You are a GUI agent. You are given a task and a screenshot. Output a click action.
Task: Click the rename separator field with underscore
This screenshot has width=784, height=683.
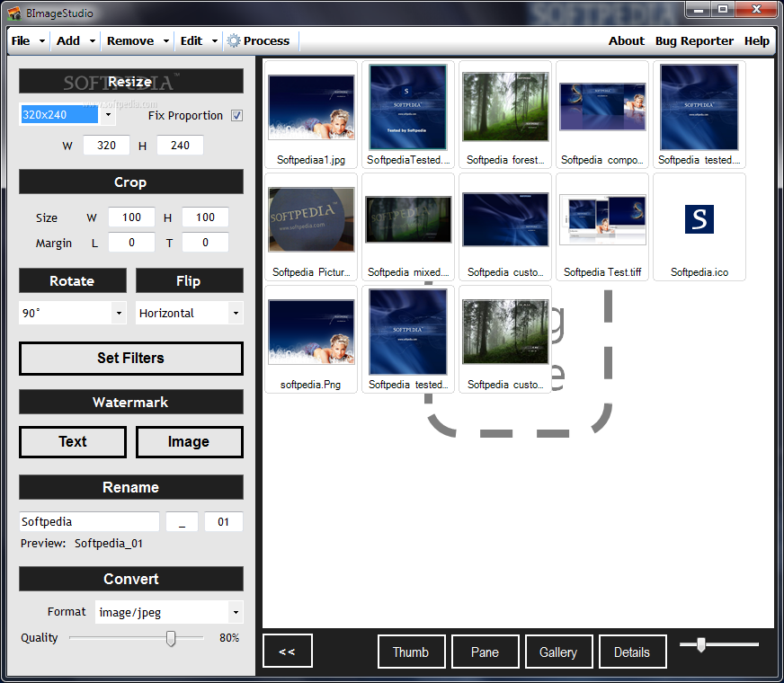182,521
